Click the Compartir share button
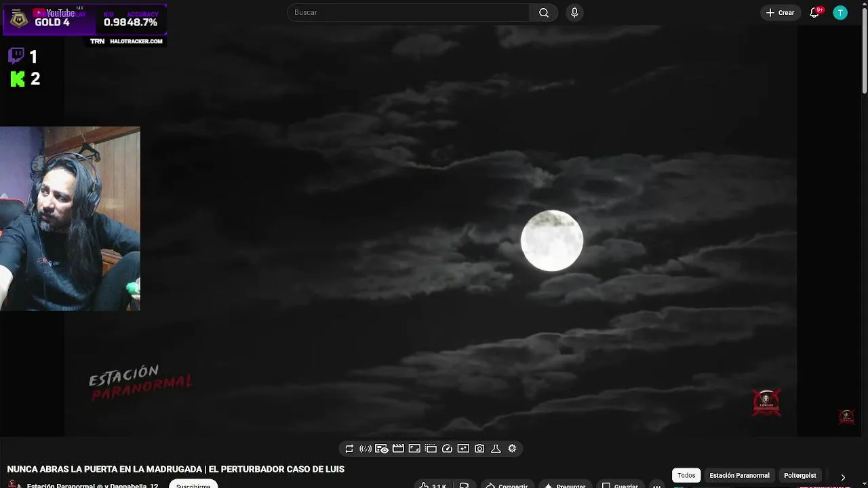 point(507,485)
